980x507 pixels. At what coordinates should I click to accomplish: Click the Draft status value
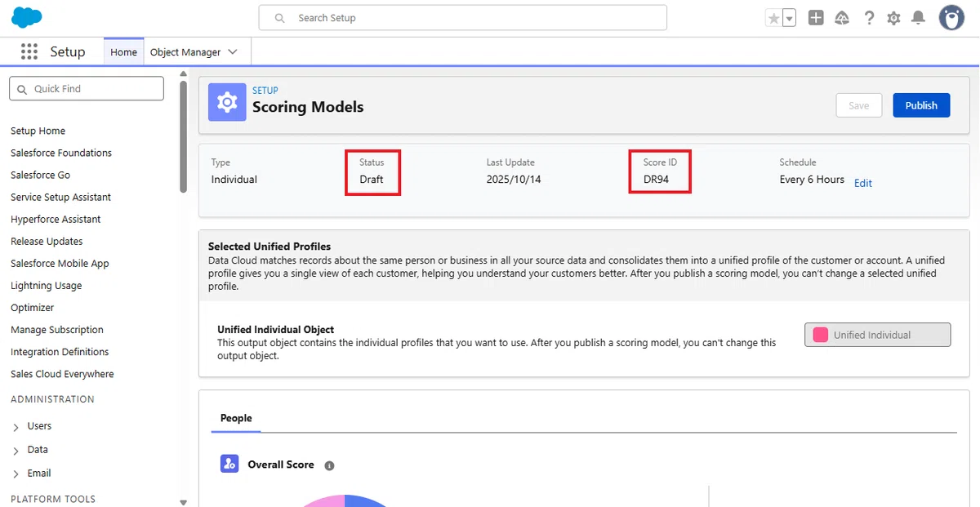click(x=372, y=180)
